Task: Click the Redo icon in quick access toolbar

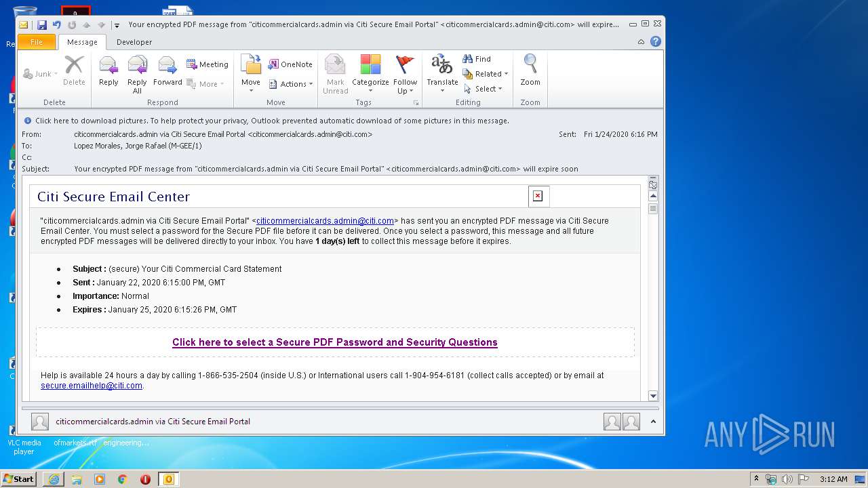Action: pyautogui.click(x=72, y=24)
